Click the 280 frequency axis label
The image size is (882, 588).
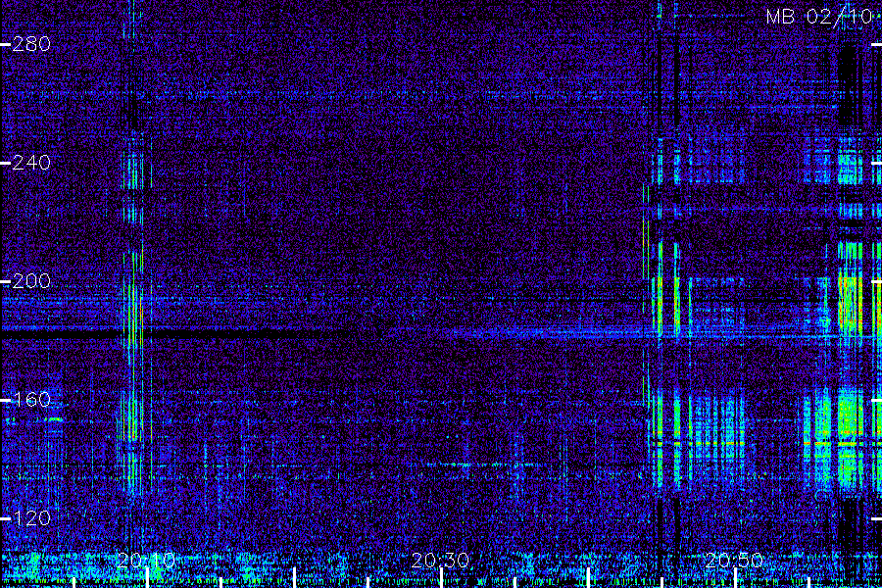[x=31, y=44]
